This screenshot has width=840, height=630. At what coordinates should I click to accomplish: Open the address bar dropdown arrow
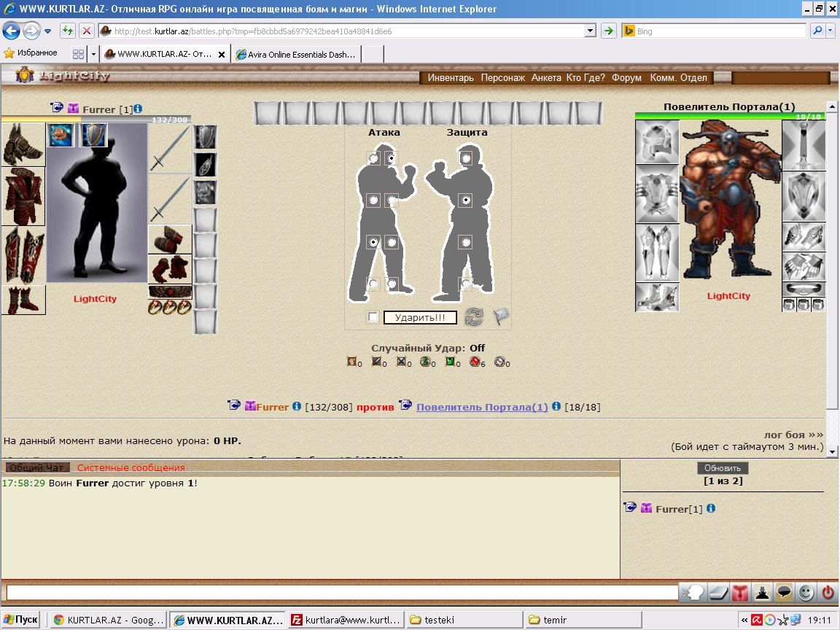point(591,31)
